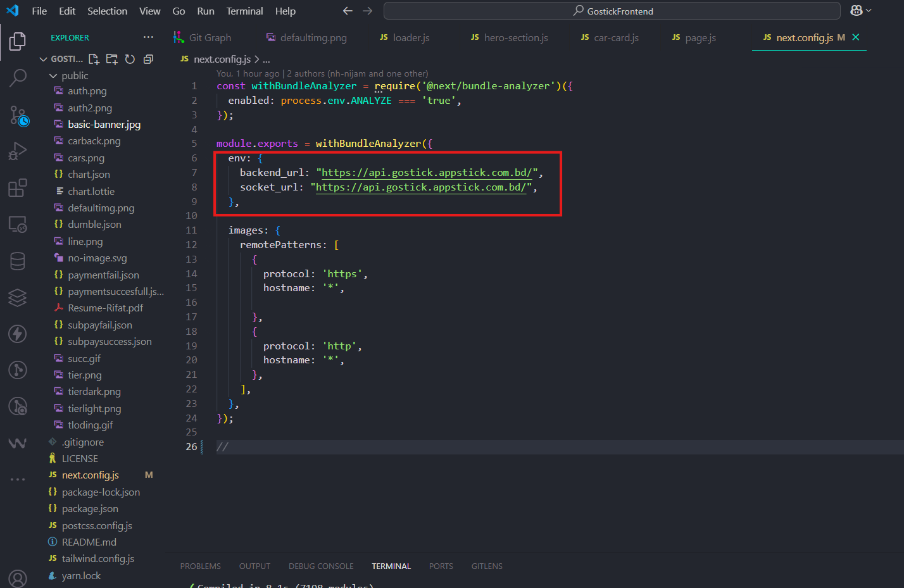Switch to the hero-section.js tab
Image resolution: width=904 pixels, height=588 pixels.
coord(515,37)
